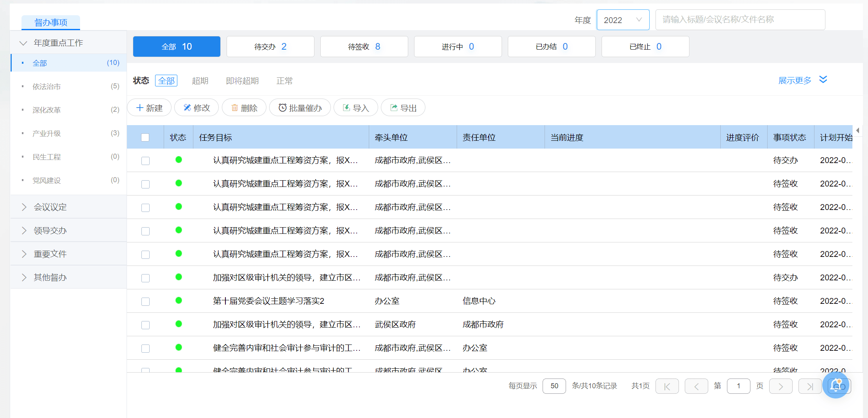Expand the 重要文件 section
The width and height of the screenshot is (868, 418).
click(x=69, y=254)
